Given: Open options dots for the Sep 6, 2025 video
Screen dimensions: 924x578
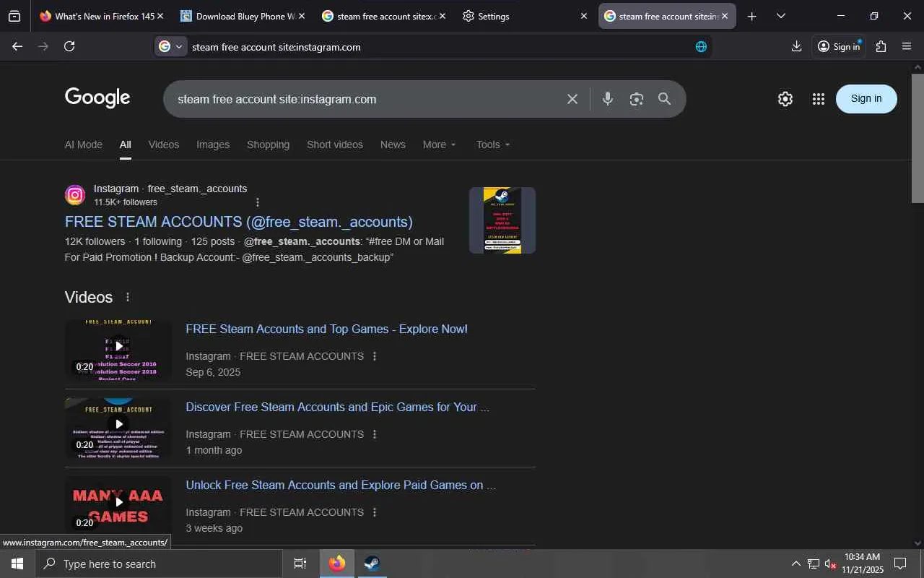Looking at the screenshot, I should pyautogui.click(x=374, y=356).
